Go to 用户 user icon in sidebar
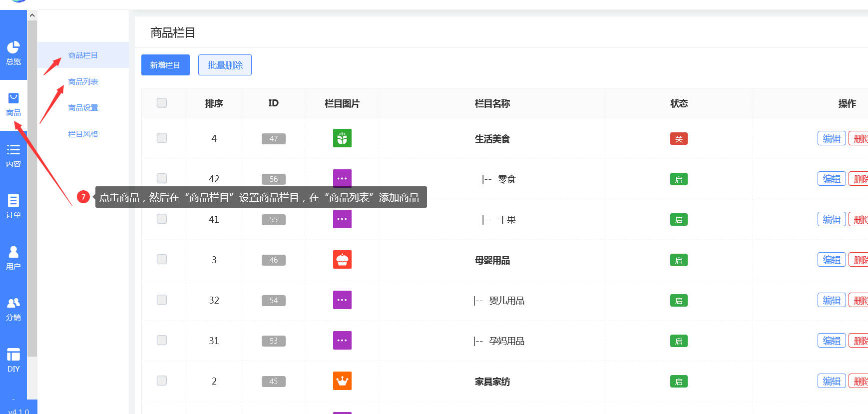The height and width of the screenshot is (414, 868). point(13,252)
